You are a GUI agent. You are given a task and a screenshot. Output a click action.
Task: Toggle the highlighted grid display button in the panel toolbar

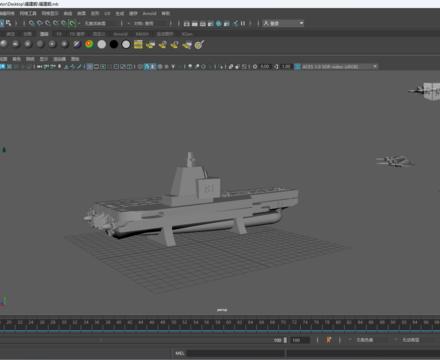point(90,67)
